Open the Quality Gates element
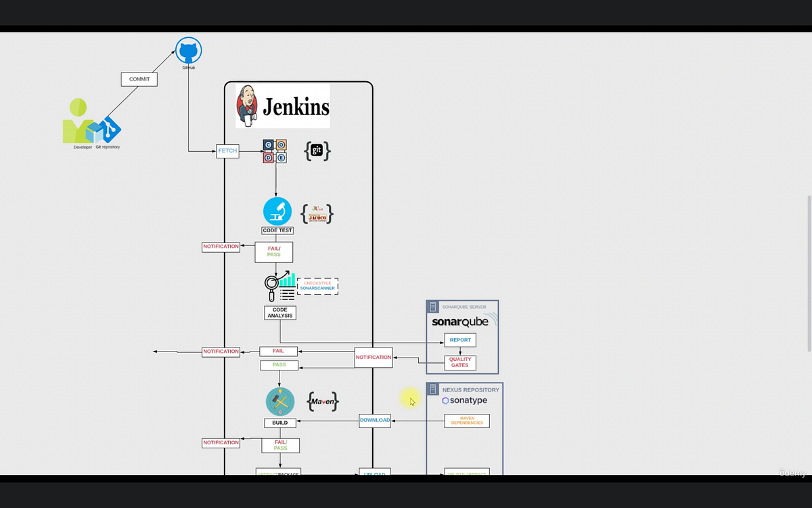 [x=459, y=362]
